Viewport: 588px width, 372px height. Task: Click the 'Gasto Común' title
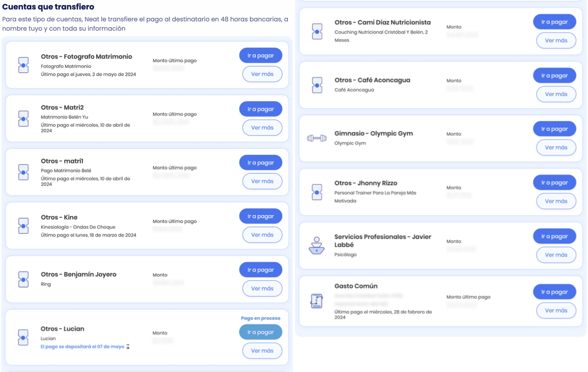356,286
